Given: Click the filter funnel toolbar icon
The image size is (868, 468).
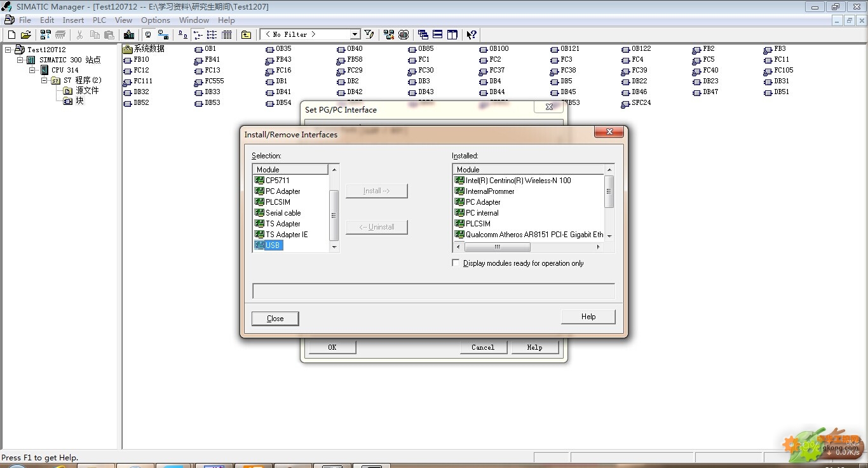Looking at the screenshot, I should [x=369, y=34].
